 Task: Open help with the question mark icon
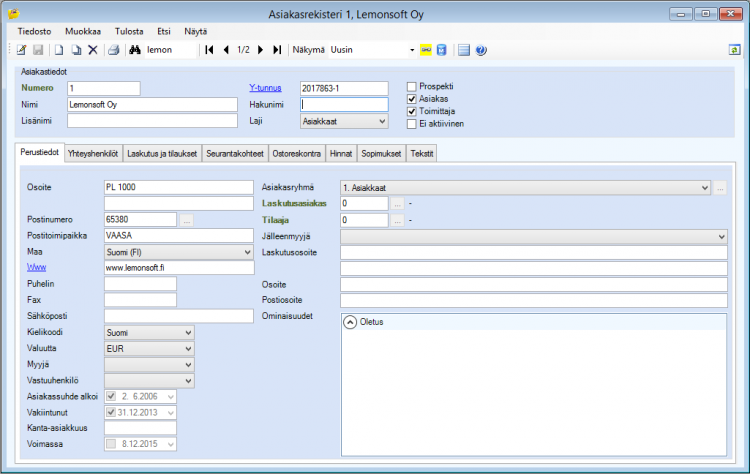pos(481,50)
